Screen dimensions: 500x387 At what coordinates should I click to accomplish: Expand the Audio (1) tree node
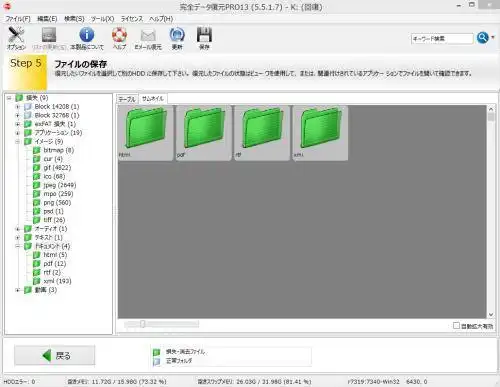pos(18,229)
